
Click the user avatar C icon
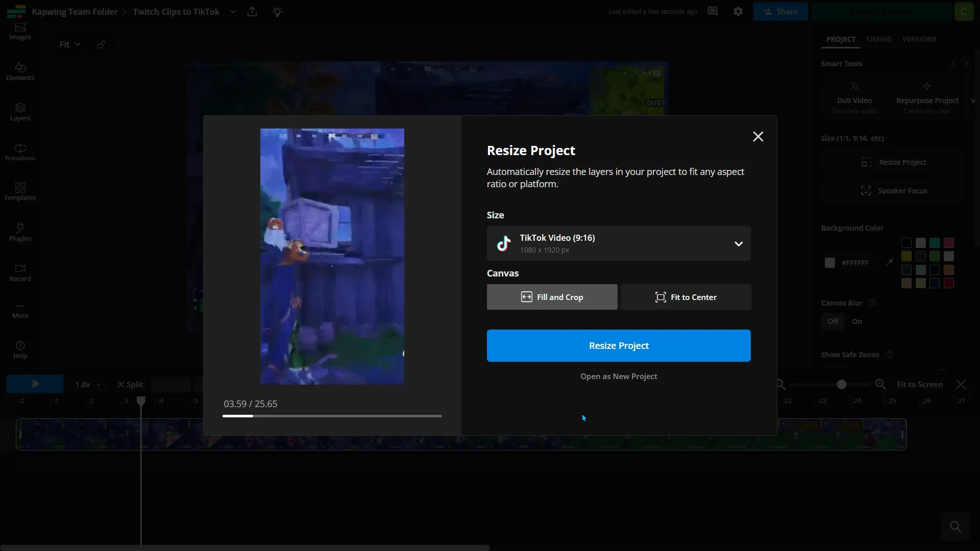(964, 11)
